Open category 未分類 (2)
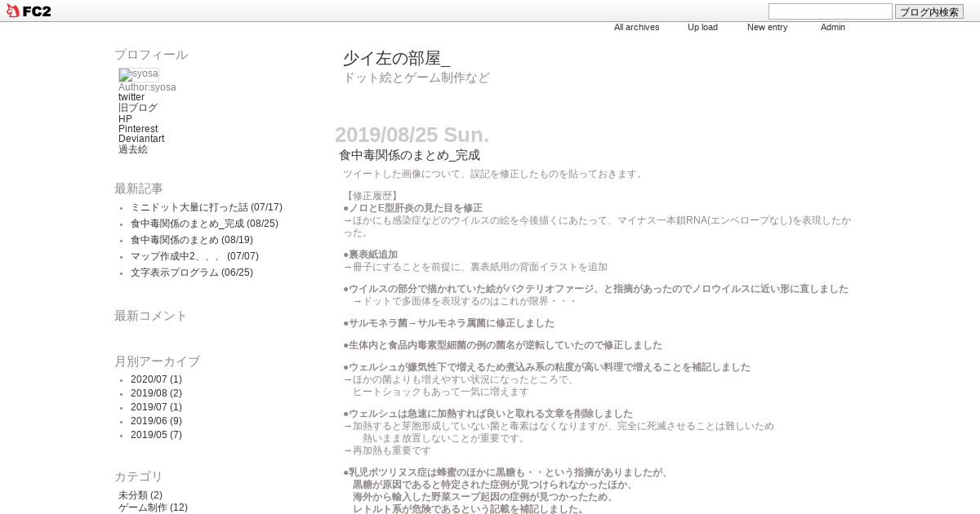The width and height of the screenshot is (980, 514). pyautogui.click(x=140, y=495)
